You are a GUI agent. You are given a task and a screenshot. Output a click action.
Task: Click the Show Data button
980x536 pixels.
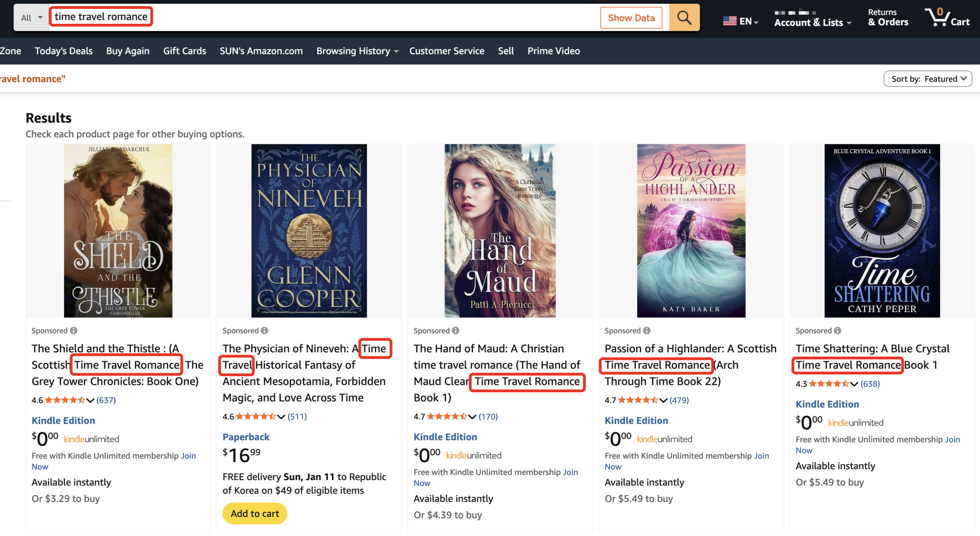[x=631, y=18]
